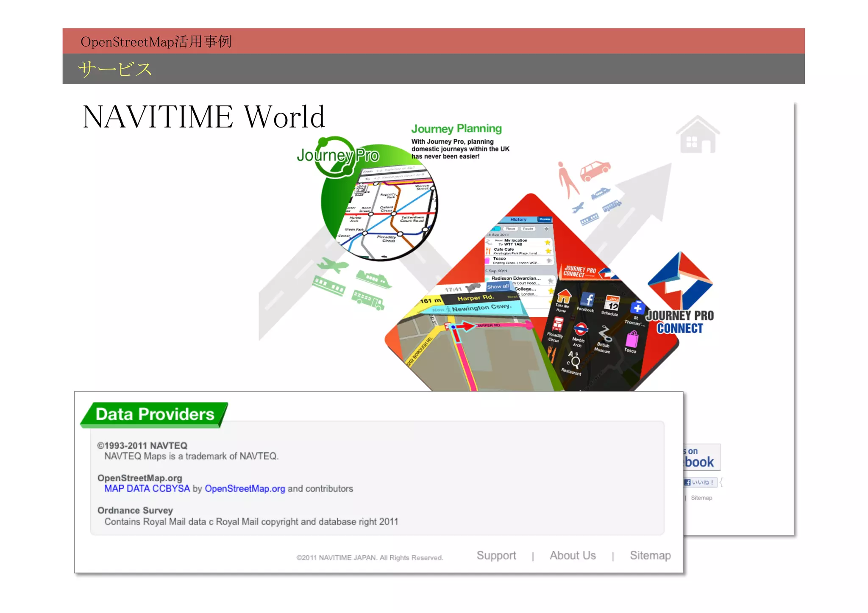The width and height of the screenshot is (868, 613).
Task: Tap the Facebook icon in app screenshot
Action: coord(587,300)
